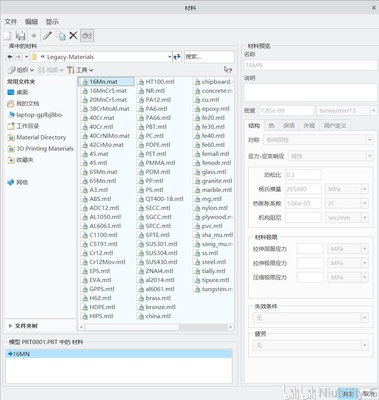Viewport: 379px width, 400px height.
Task: Select 40CrNiMo.mat material file
Action: point(105,136)
